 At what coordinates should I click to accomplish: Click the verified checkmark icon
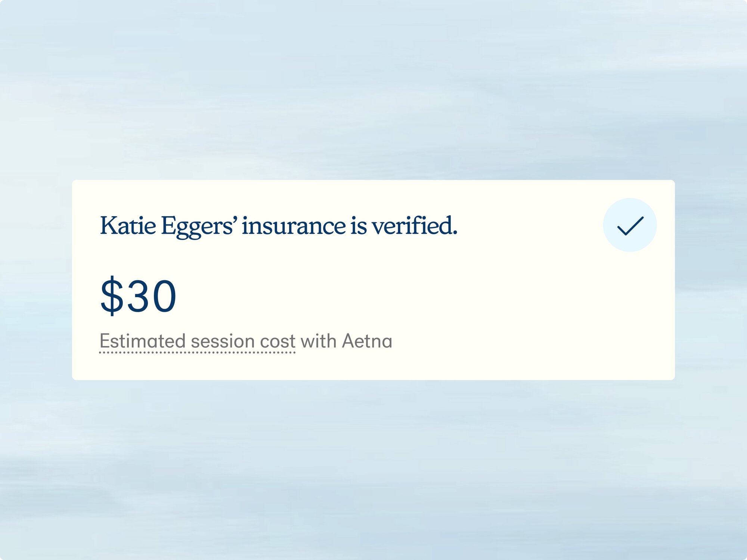(x=630, y=226)
